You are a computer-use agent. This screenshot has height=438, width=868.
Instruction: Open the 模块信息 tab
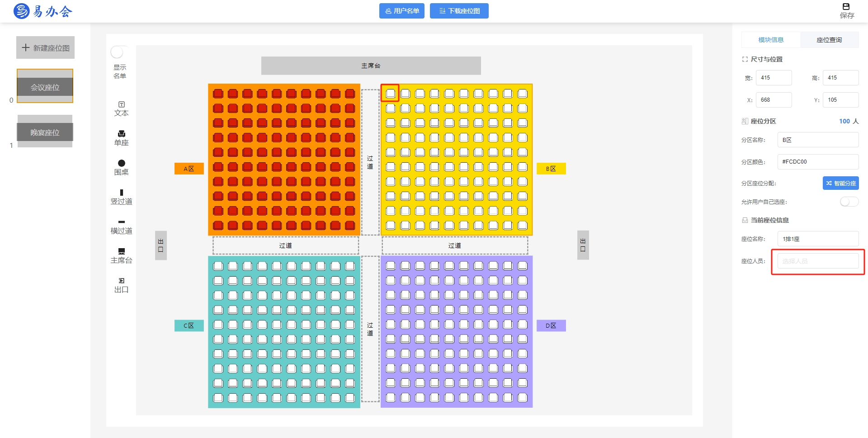pos(771,40)
